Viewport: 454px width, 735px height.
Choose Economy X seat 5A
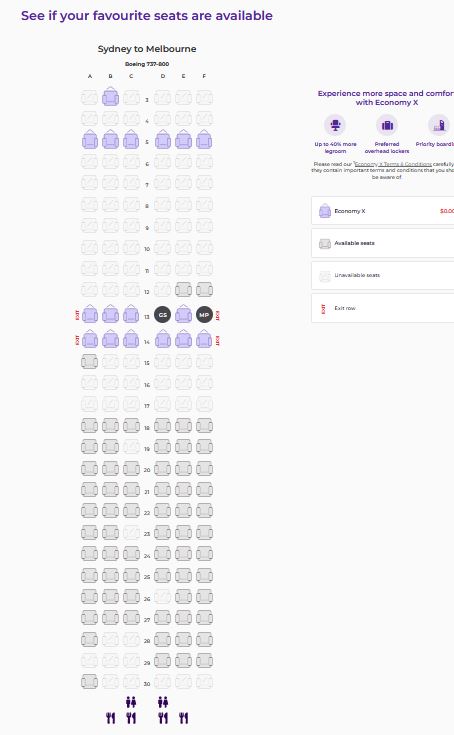[90, 140]
